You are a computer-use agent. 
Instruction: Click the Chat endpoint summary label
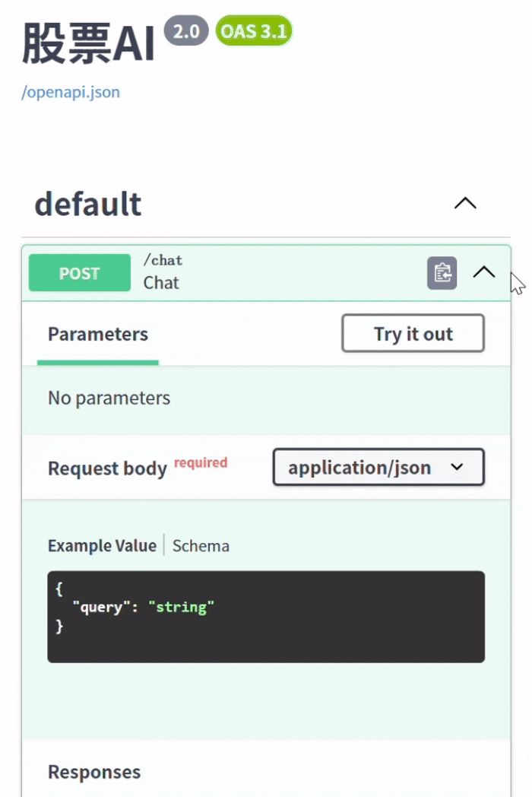click(161, 283)
